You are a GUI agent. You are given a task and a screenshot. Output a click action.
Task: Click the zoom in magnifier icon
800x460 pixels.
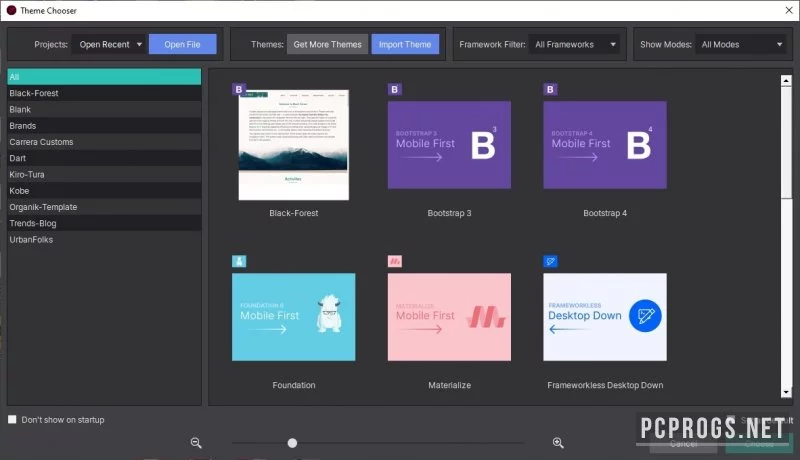coord(558,443)
